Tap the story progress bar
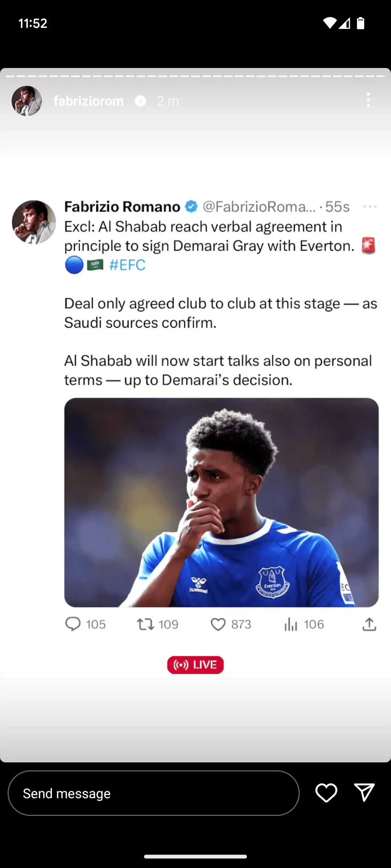Screen dimensions: 391x868 point(195,76)
